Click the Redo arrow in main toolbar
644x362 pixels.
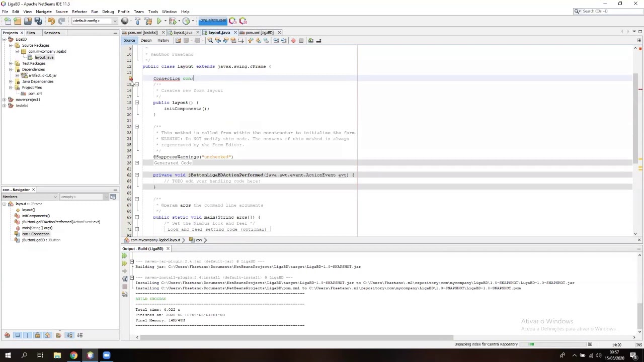[x=61, y=21]
